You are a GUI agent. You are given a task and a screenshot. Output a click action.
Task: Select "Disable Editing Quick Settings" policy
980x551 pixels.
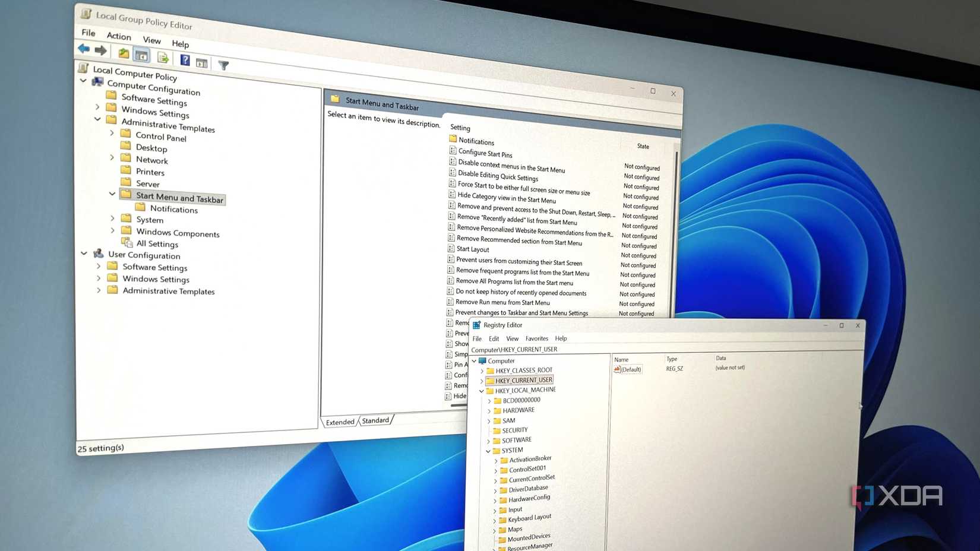pyautogui.click(x=498, y=176)
